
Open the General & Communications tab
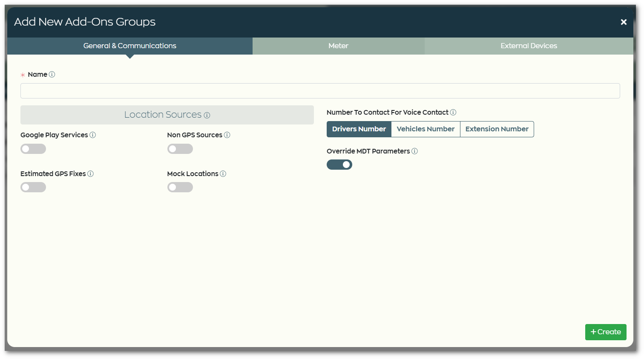[x=130, y=46]
